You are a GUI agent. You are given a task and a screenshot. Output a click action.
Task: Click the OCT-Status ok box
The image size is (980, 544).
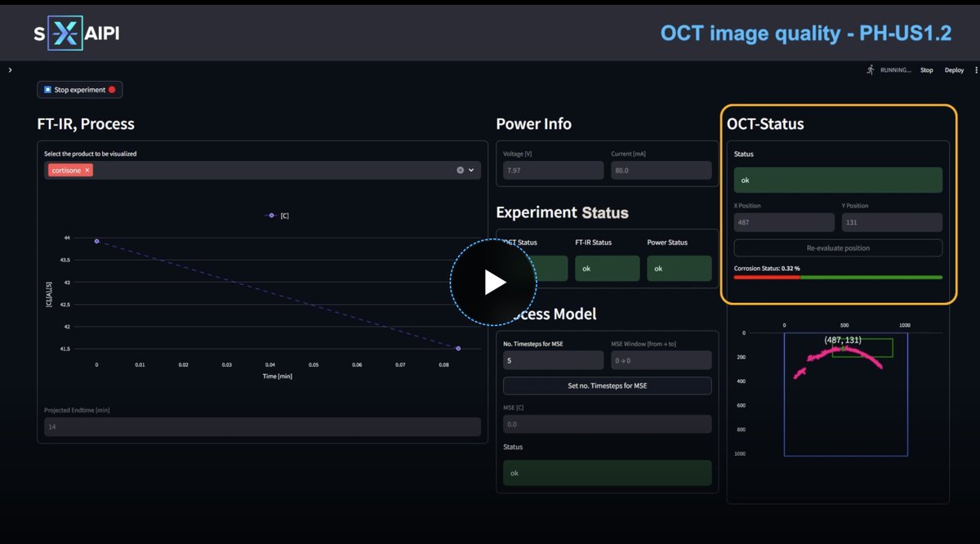[x=838, y=180]
